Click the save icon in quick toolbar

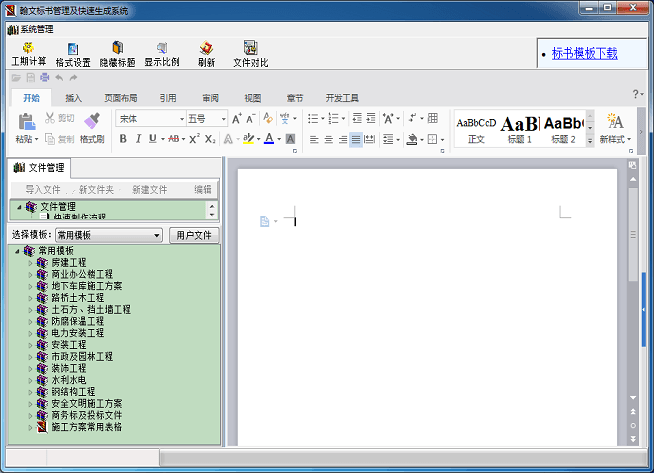pyautogui.click(x=30, y=78)
